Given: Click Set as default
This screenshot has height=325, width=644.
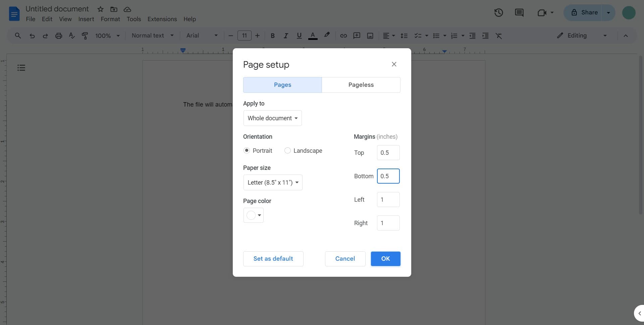Looking at the screenshot, I should tap(273, 259).
